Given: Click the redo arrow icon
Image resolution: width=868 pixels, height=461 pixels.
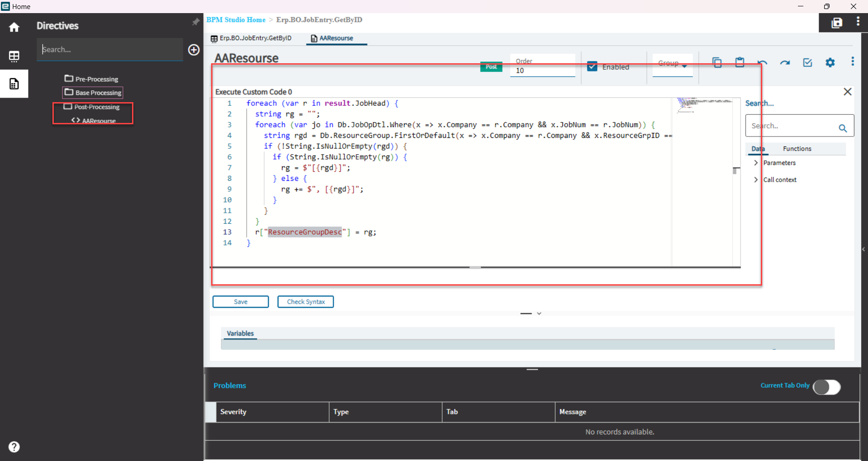Looking at the screenshot, I should [785, 63].
